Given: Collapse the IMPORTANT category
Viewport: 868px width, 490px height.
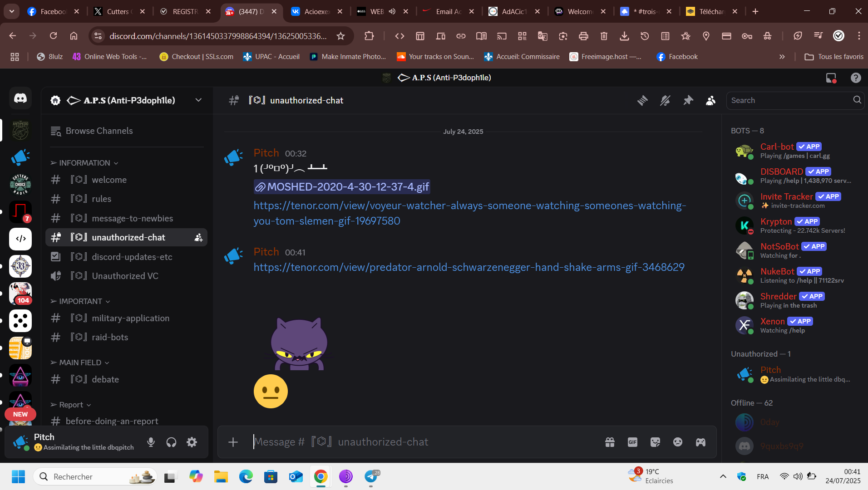Looking at the screenshot, I should point(80,301).
